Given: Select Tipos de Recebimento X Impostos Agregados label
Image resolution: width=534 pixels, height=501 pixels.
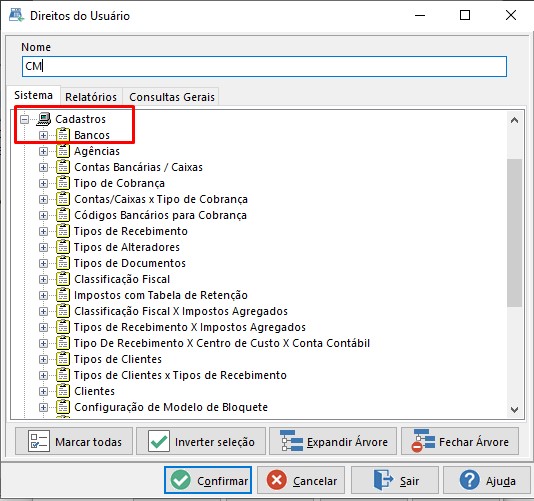Looking at the screenshot, I should point(190,327).
